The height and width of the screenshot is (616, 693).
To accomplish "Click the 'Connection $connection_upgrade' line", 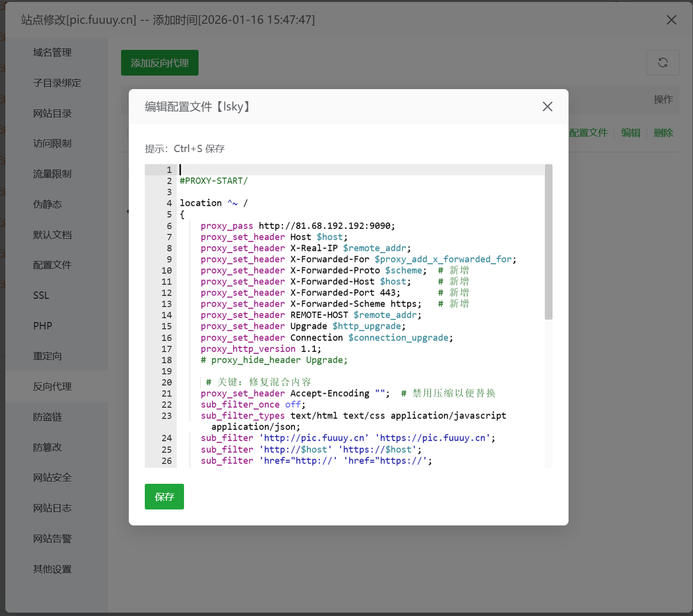I will 327,338.
